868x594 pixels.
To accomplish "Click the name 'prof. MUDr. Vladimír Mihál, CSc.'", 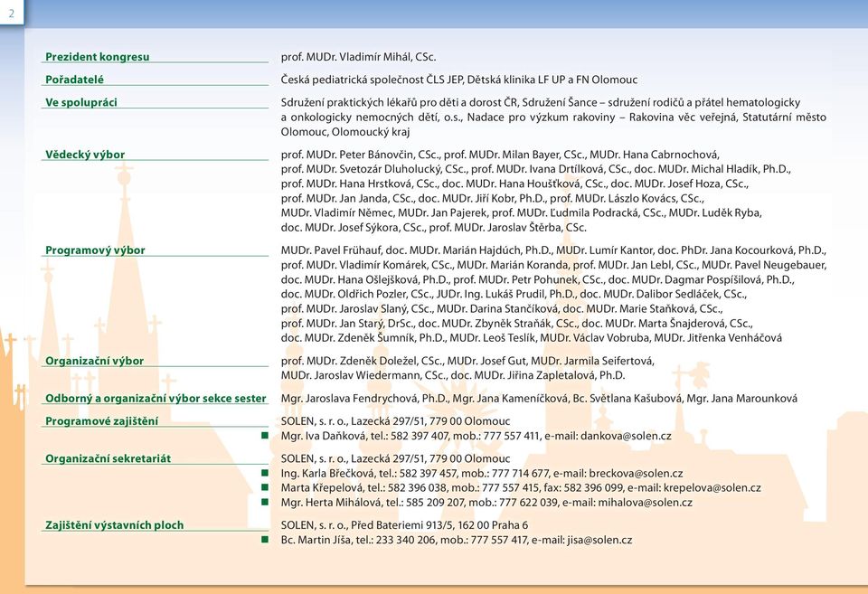I will (359, 57).
